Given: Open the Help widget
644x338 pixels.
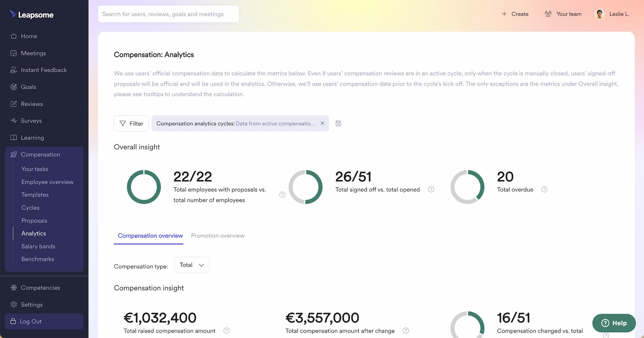Looking at the screenshot, I should point(614,323).
